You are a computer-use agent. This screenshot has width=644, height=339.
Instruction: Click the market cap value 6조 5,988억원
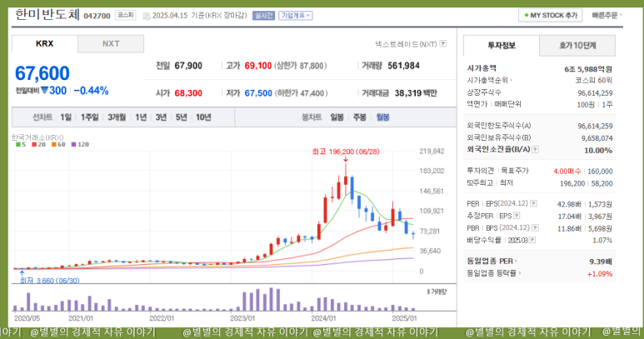tap(588, 69)
